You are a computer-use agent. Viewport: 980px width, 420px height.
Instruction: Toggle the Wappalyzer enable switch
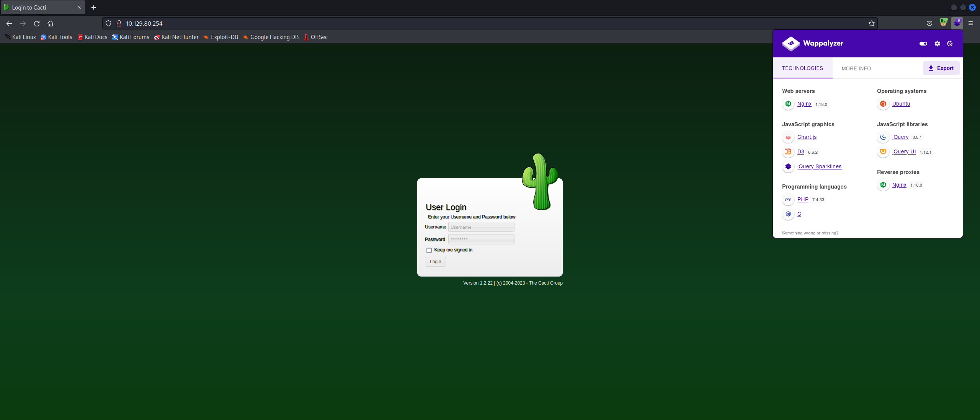pyautogui.click(x=923, y=44)
